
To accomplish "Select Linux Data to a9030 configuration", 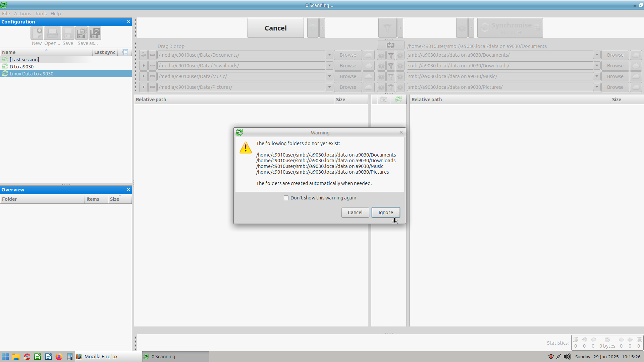I will (x=66, y=74).
